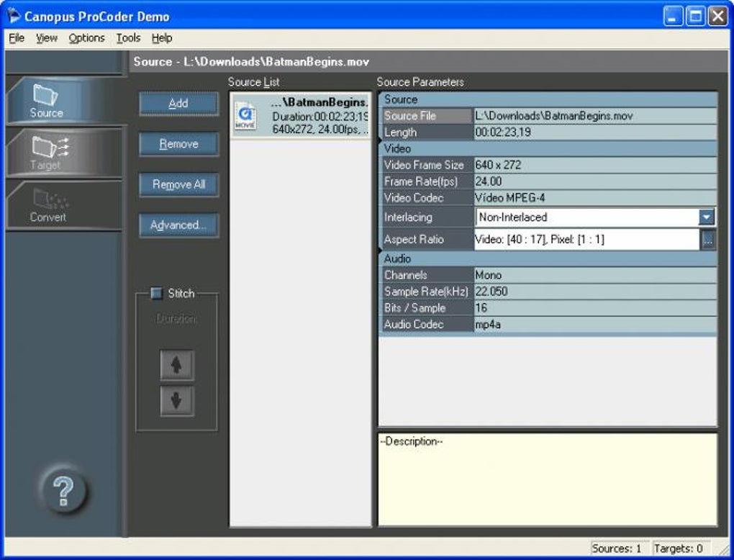Click the Length value 00:02:23;19
This screenshot has height=560, width=734.
point(595,132)
